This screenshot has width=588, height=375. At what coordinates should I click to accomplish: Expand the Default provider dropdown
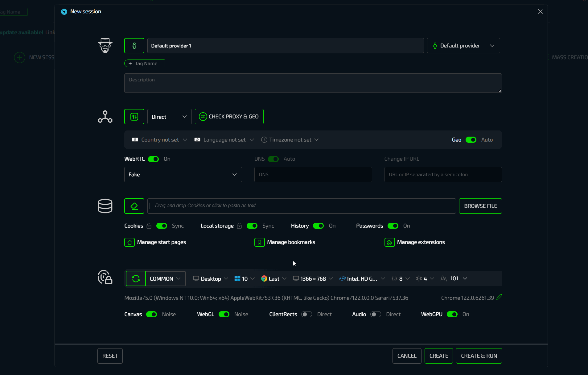463,46
